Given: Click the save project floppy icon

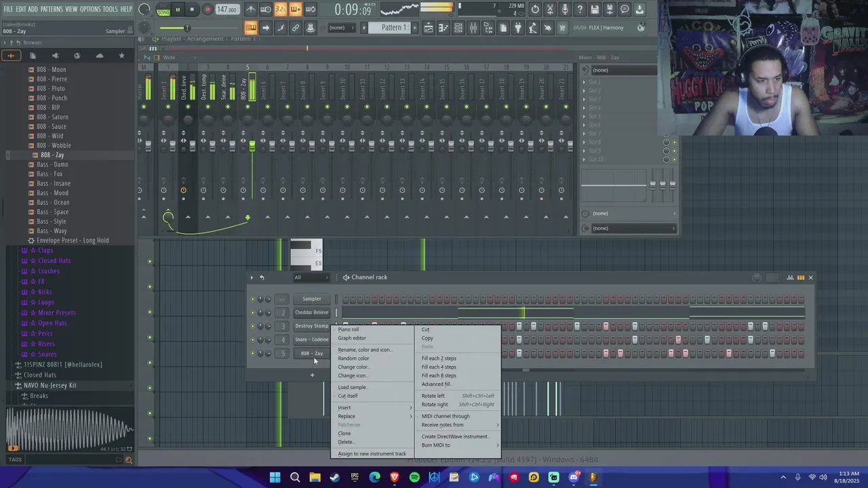Looking at the screenshot, I should tap(595, 9).
